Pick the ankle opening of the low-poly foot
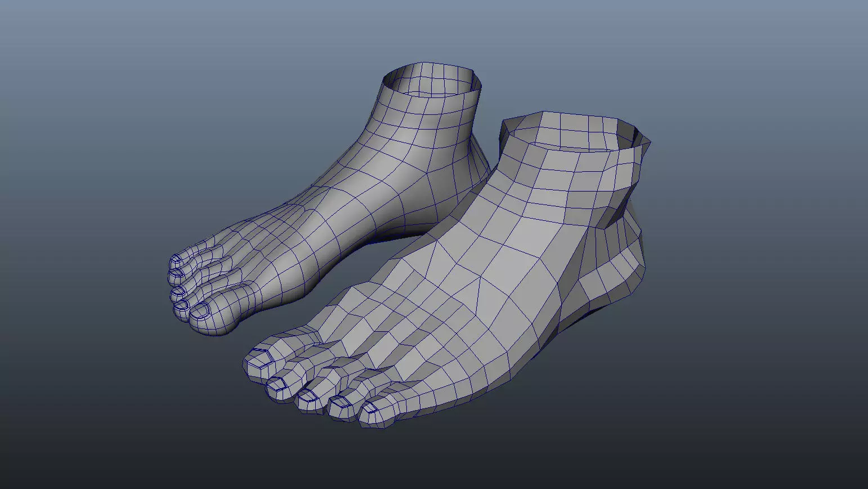 pos(574,131)
